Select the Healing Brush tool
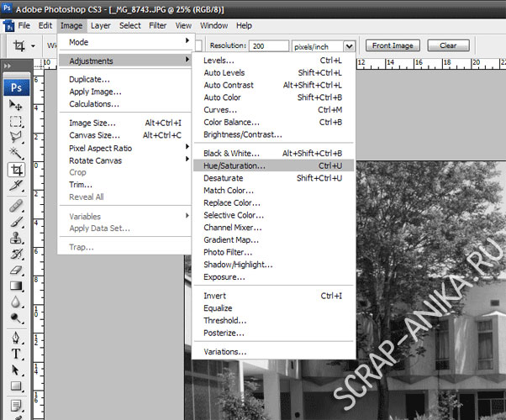Image resolution: width=506 pixels, height=420 pixels. (16, 206)
